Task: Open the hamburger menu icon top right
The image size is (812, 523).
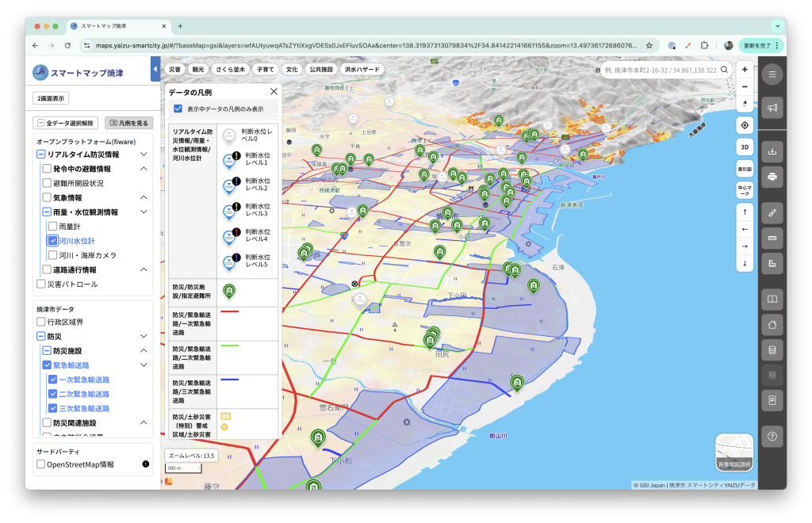Action: click(x=772, y=74)
